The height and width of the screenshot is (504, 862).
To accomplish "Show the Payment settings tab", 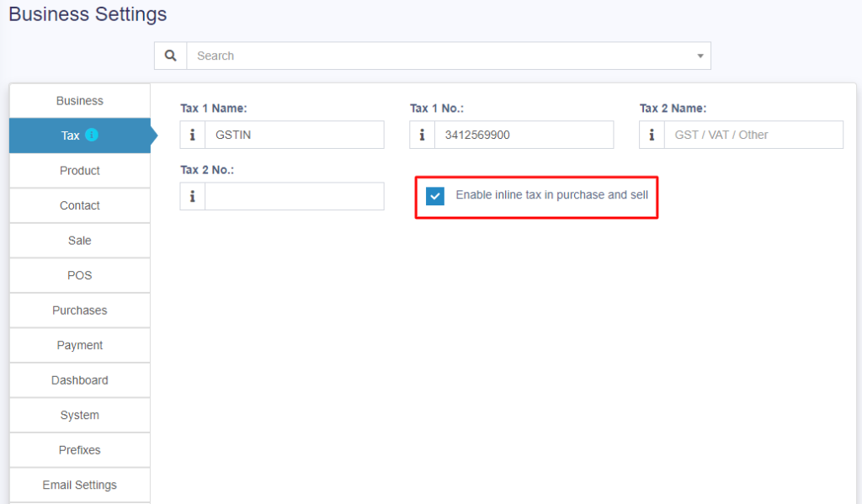I will pos(80,345).
